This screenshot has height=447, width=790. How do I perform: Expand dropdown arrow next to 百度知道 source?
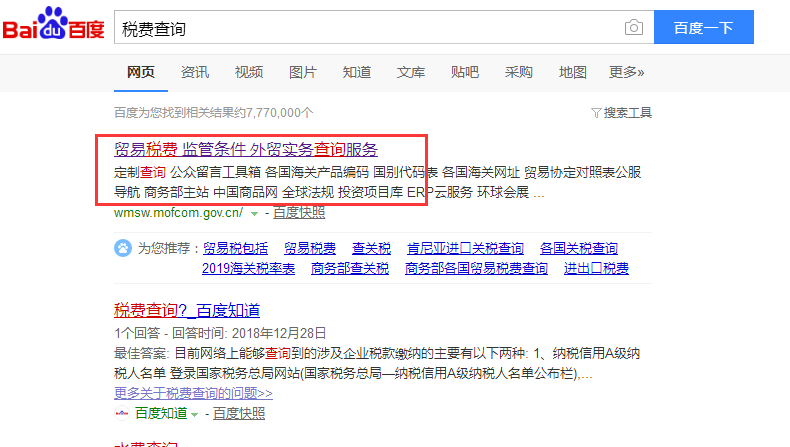pos(194,415)
